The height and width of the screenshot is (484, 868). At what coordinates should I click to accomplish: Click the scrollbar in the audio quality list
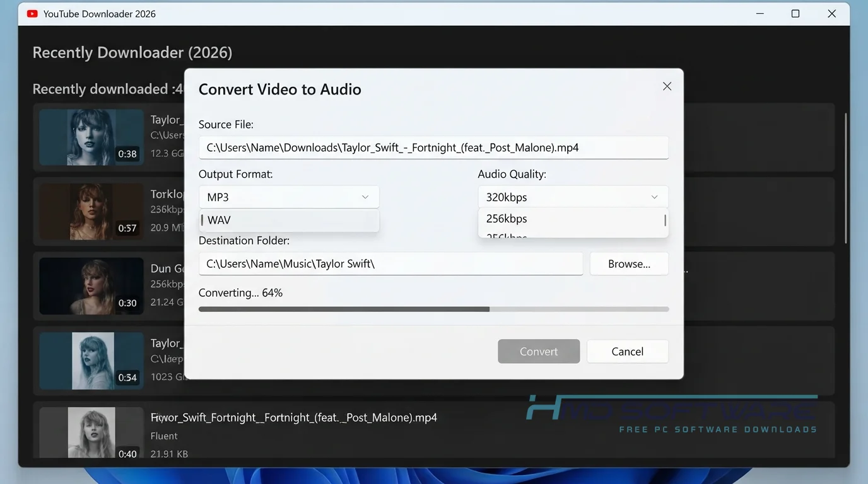(665, 221)
